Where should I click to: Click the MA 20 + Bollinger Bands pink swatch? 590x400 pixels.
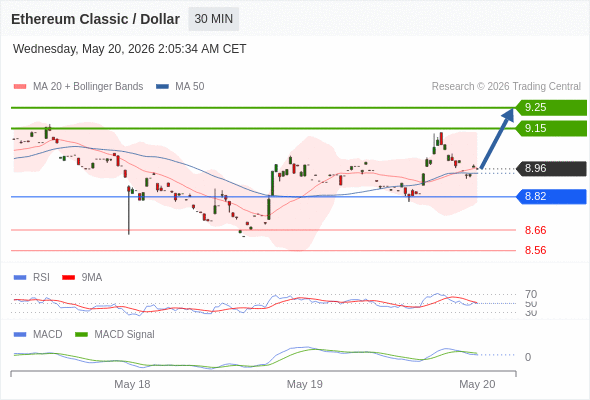pos(20,87)
